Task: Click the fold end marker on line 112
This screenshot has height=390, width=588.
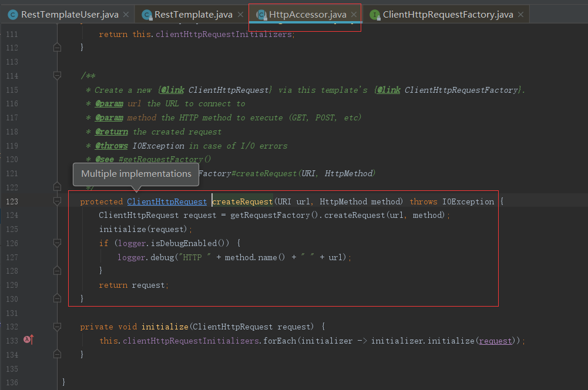Action: 58,47
